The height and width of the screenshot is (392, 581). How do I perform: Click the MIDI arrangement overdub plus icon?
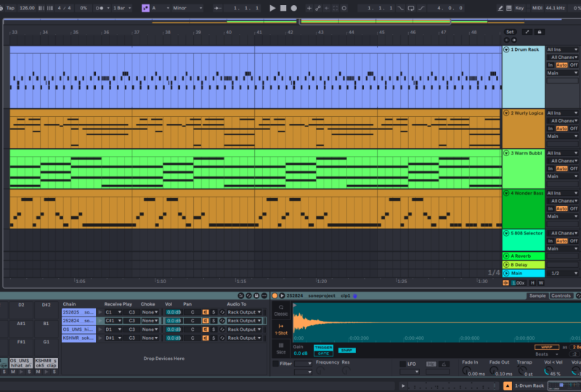pos(309,8)
